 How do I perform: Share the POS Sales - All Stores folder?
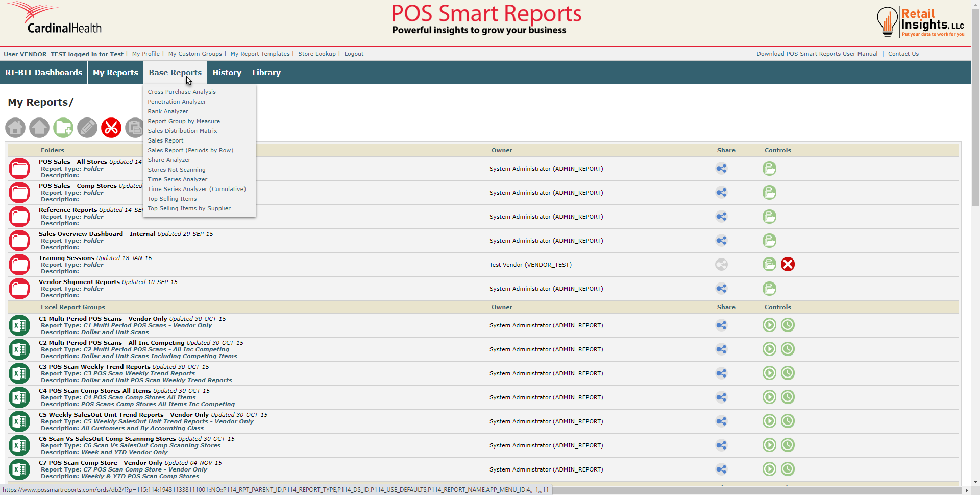[x=721, y=169]
